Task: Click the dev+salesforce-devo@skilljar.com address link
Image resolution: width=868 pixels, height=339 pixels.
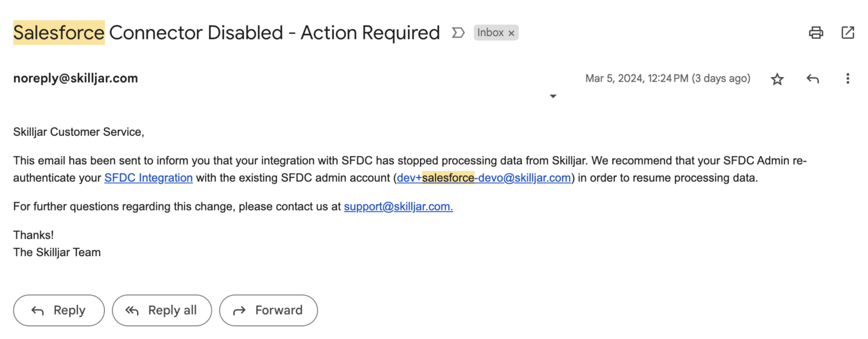Action: 484,178
